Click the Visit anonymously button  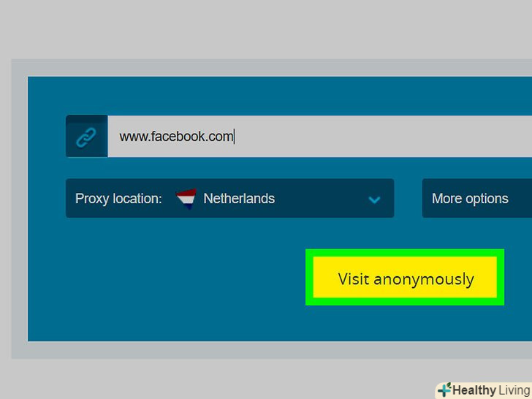click(x=405, y=277)
